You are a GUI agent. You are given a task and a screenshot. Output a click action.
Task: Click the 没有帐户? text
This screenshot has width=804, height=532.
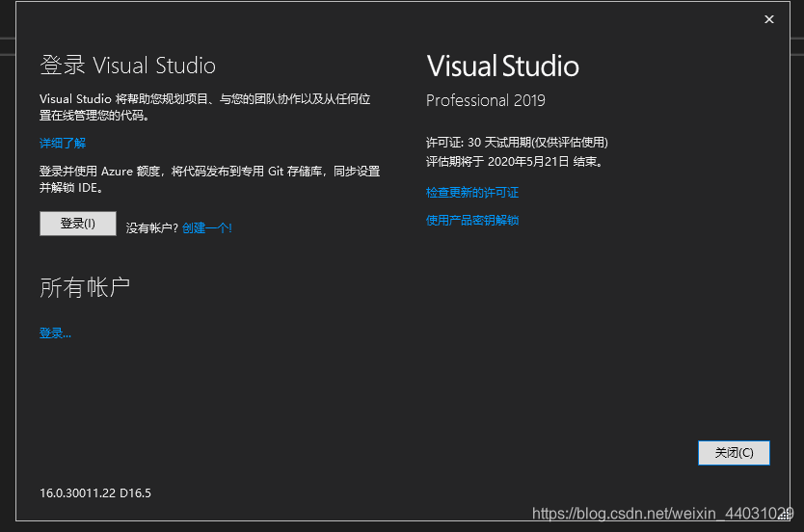tap(151, 228)
